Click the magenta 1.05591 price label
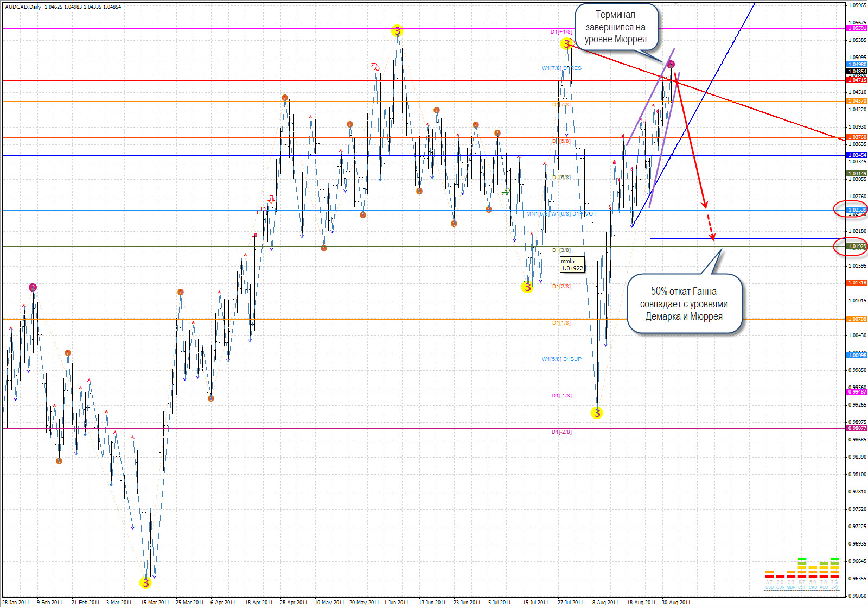 click(x=857, y=28)
